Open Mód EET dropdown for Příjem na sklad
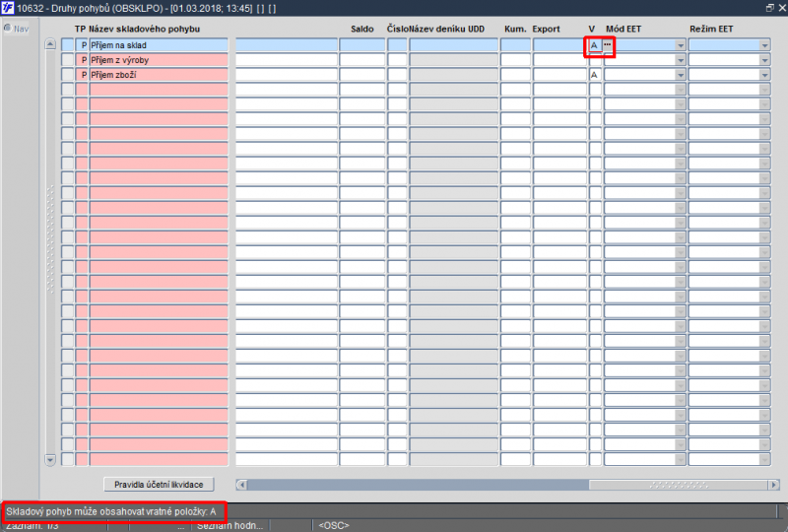The height and width of the screenshot is (532, 788). pos(680,45)
